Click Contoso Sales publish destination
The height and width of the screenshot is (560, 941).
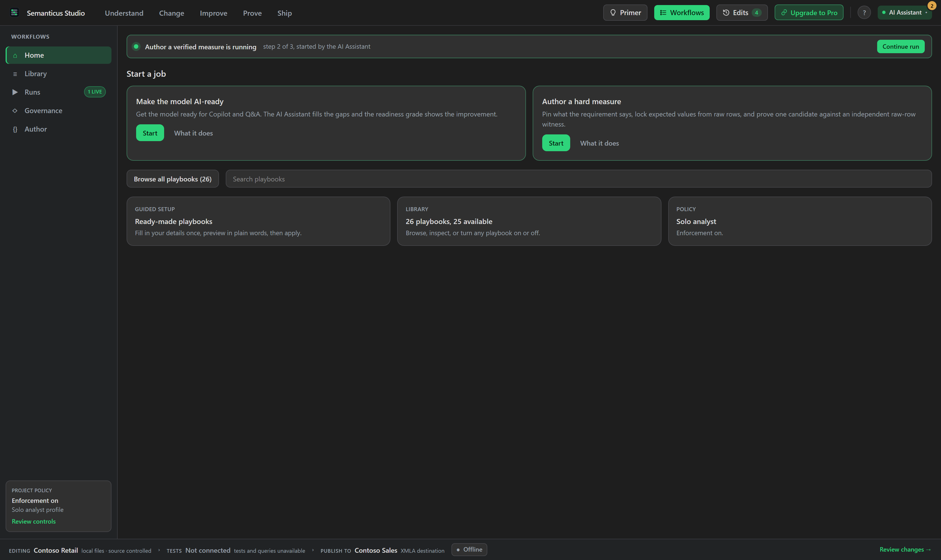coord(376,550)
